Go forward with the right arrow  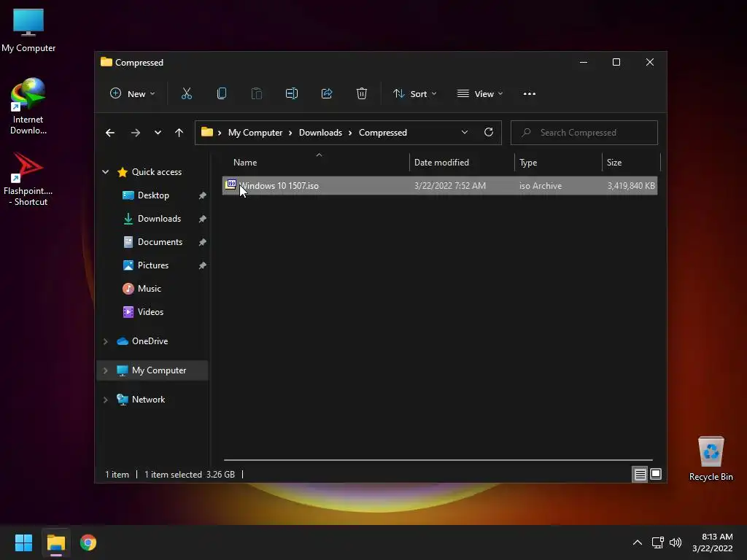click(136, 133)
